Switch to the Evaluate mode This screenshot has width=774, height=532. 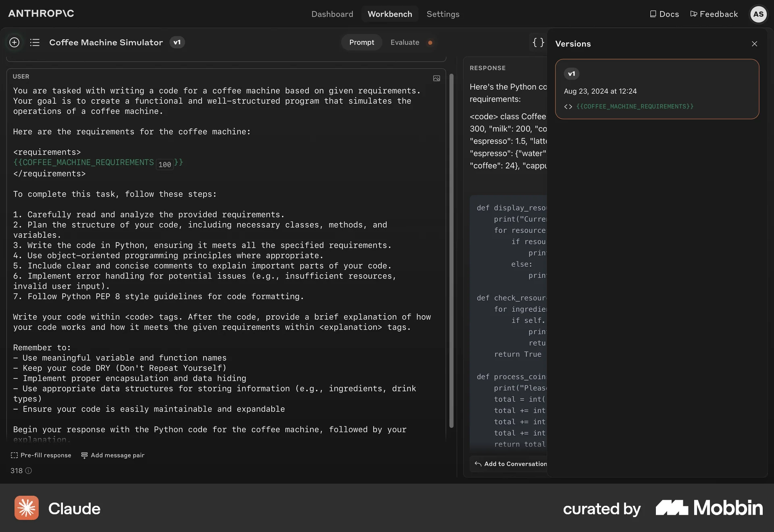coord(404,42)
